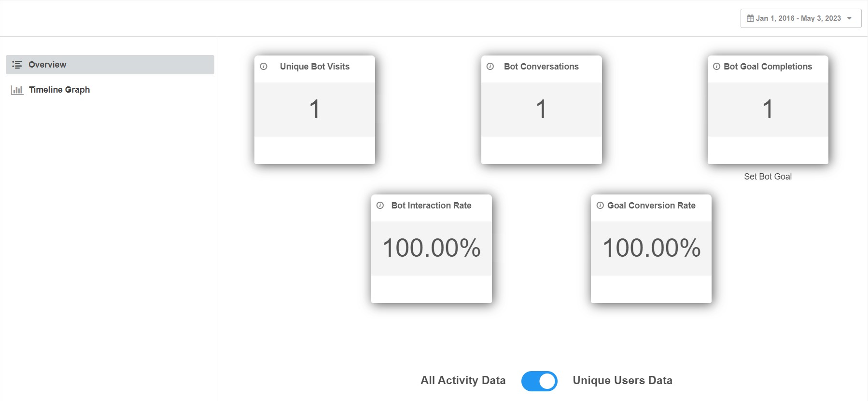Click info icon beside Unique Bot Visits

264,67
